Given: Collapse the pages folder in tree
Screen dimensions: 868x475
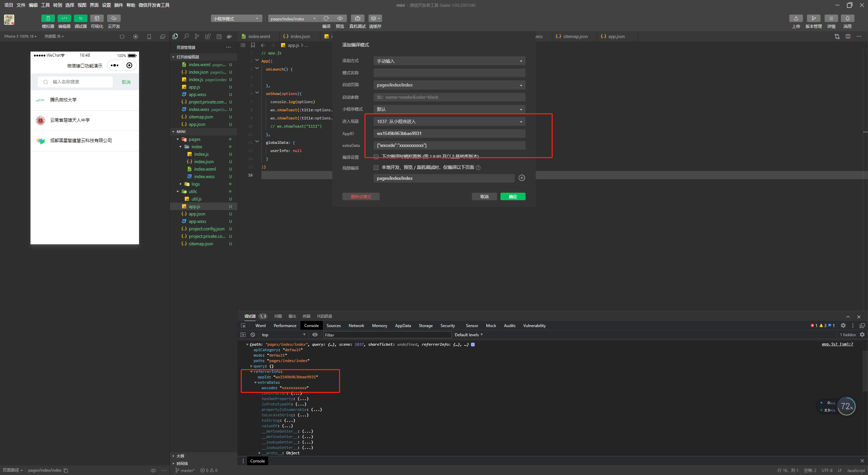Looking at the screenshot, I should coord(178,139).
